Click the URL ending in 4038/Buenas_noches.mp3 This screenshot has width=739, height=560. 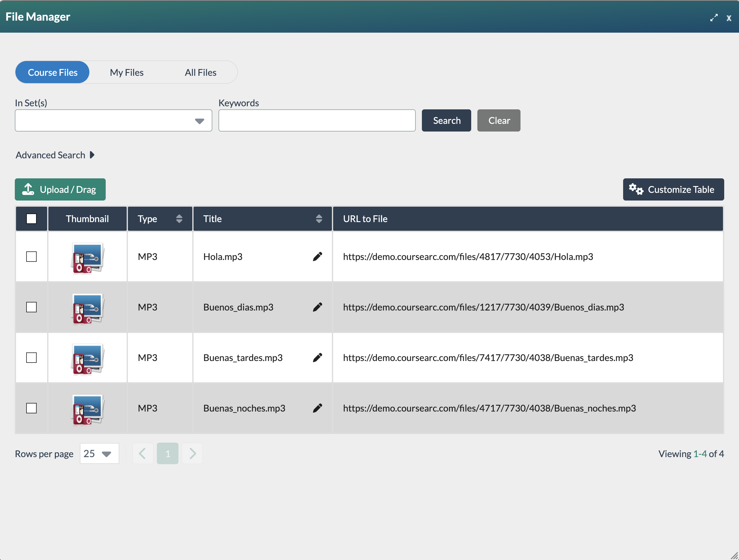tap(489, 408)
